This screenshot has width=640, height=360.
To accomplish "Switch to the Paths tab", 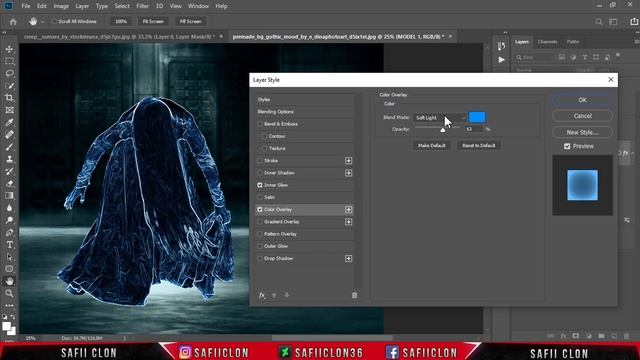I will tap(573, 42).
